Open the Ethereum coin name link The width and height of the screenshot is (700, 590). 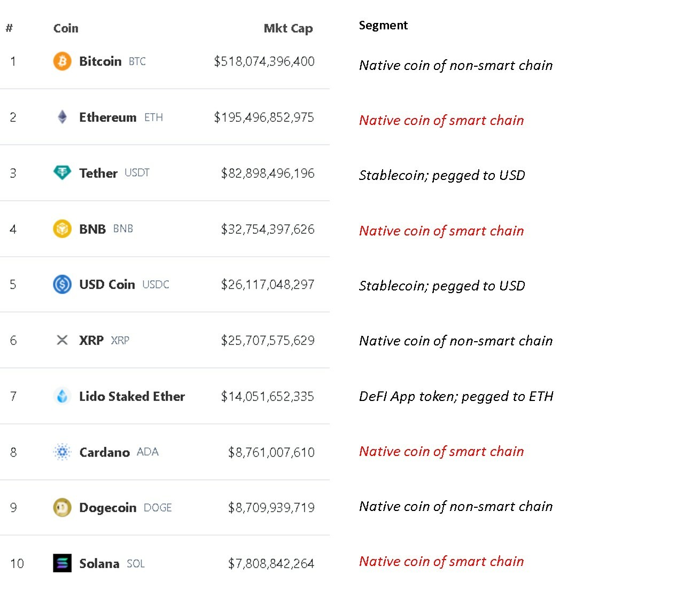[x=107, y=117]
